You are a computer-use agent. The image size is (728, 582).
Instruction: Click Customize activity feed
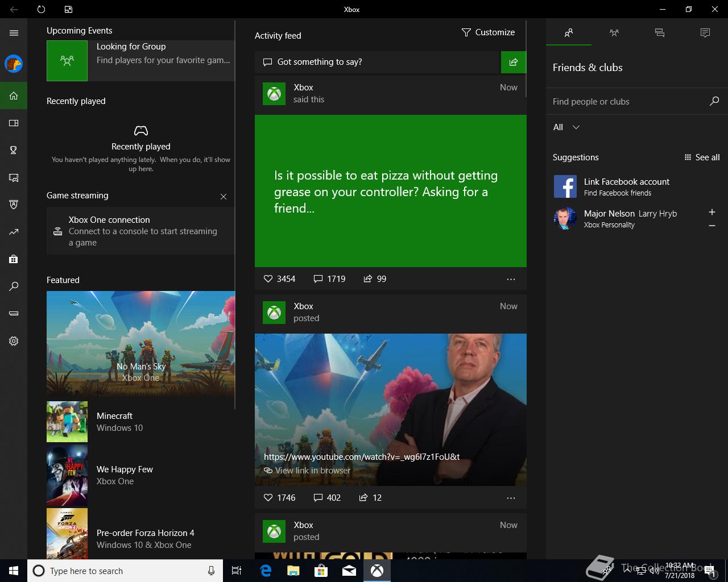tap(488, 32)
